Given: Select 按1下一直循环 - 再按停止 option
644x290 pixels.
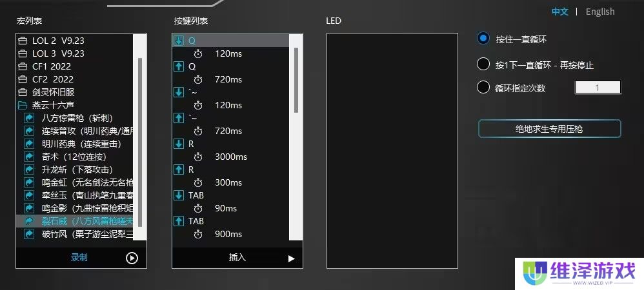Looking at the screenshot, I should pyautogui.click(x=483, y=64).
